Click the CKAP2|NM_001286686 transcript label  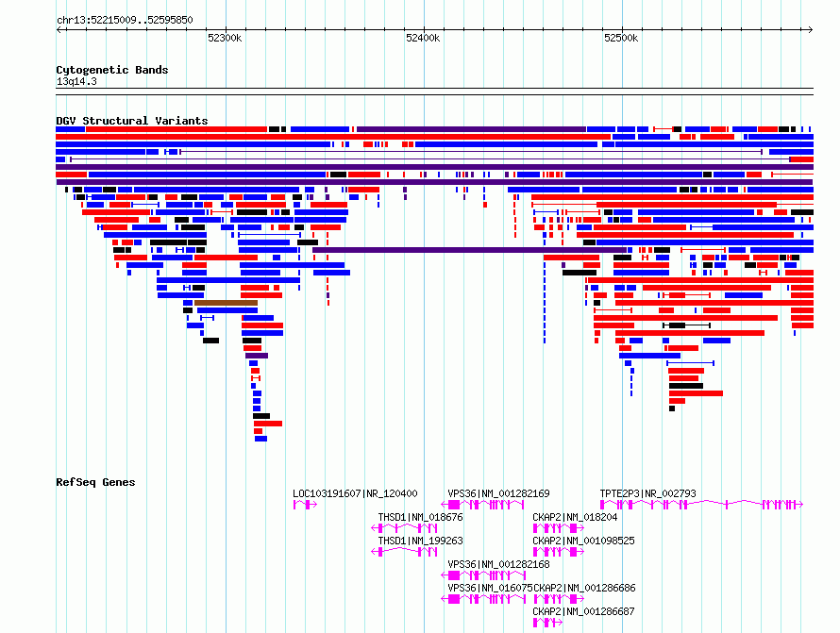click(584, 588)
